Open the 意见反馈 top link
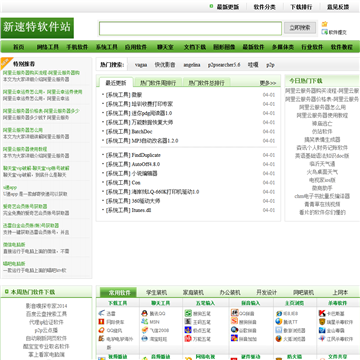This screenshot has height=360, width=360. [338, 7]
